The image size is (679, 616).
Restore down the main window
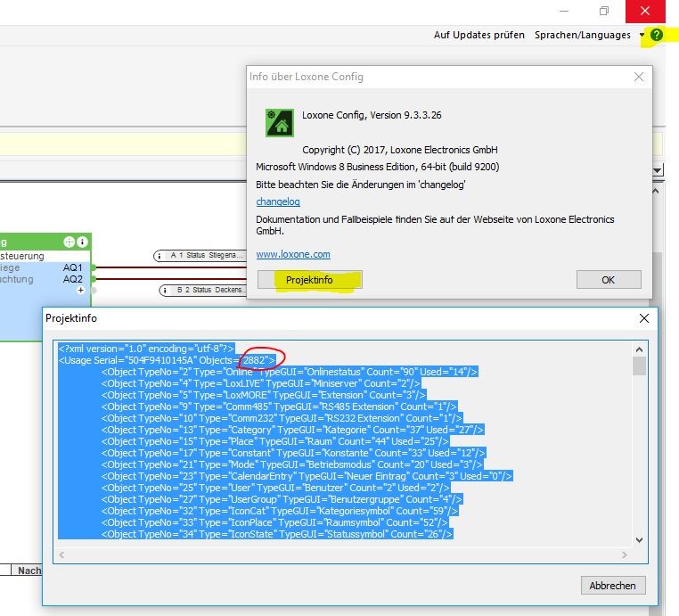pyautogui.click(x=604, y=11)
